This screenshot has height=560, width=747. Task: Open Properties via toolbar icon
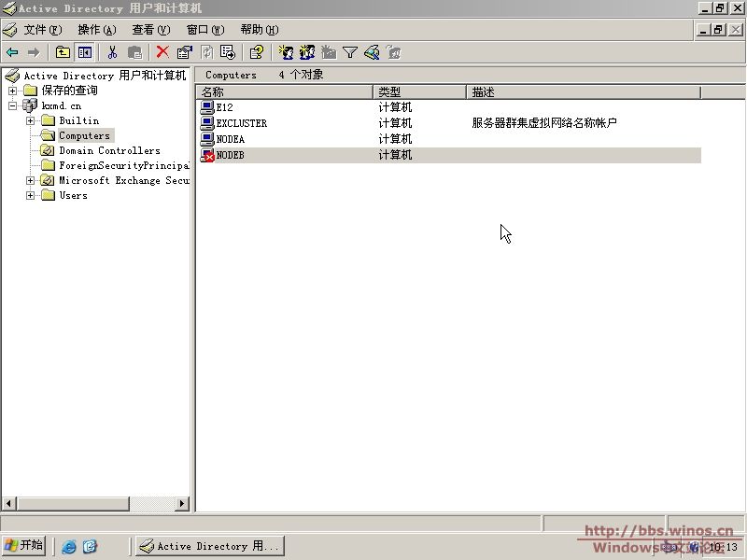(x=184, y=52)
